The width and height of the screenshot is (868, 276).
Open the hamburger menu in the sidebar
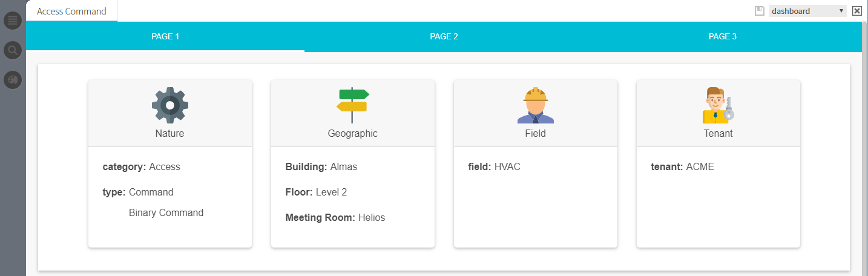click(x=13, y=21)
